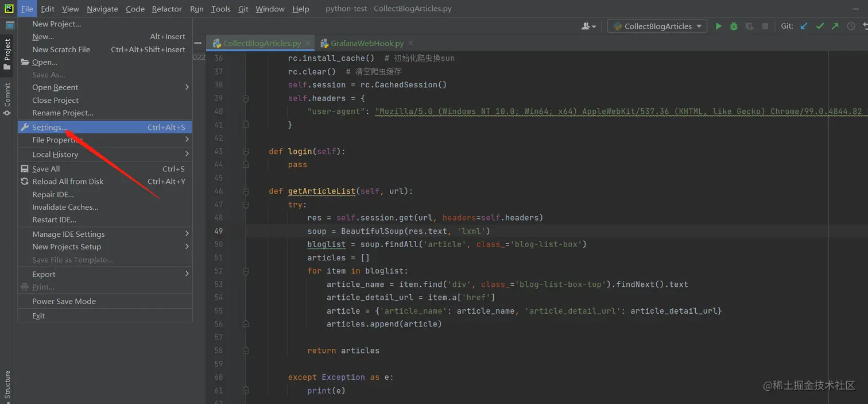Click the PyCharm logo icon

coord(10,9)
